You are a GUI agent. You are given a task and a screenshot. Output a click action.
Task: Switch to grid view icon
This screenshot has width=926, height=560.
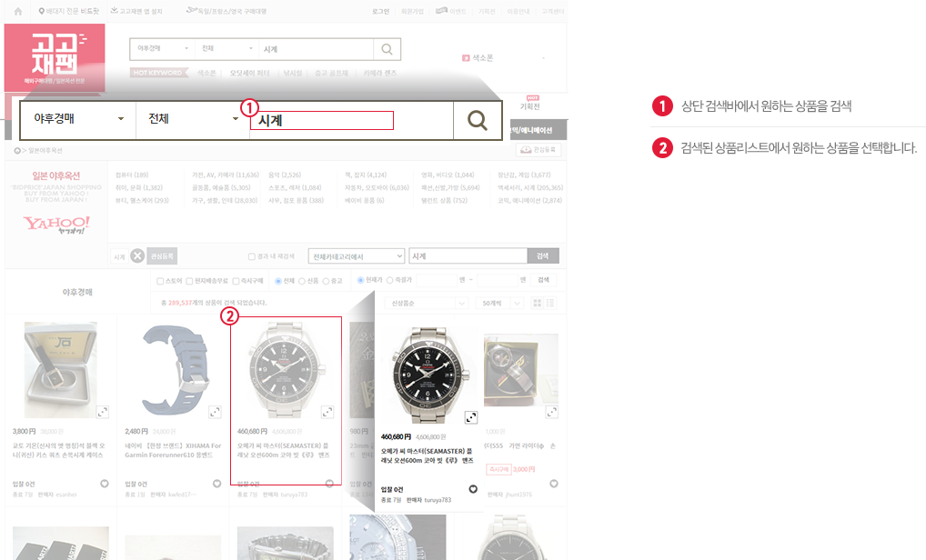tap(537, 303)
